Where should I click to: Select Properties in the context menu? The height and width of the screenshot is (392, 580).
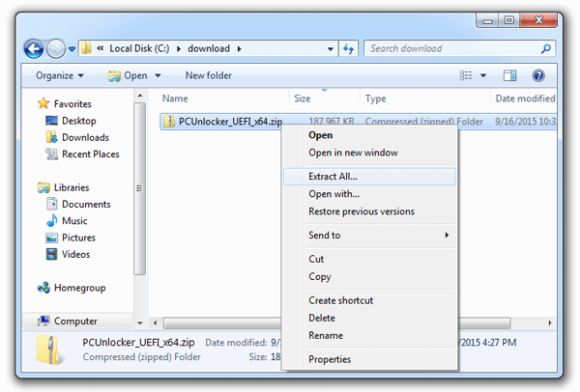tap(329, 359)
